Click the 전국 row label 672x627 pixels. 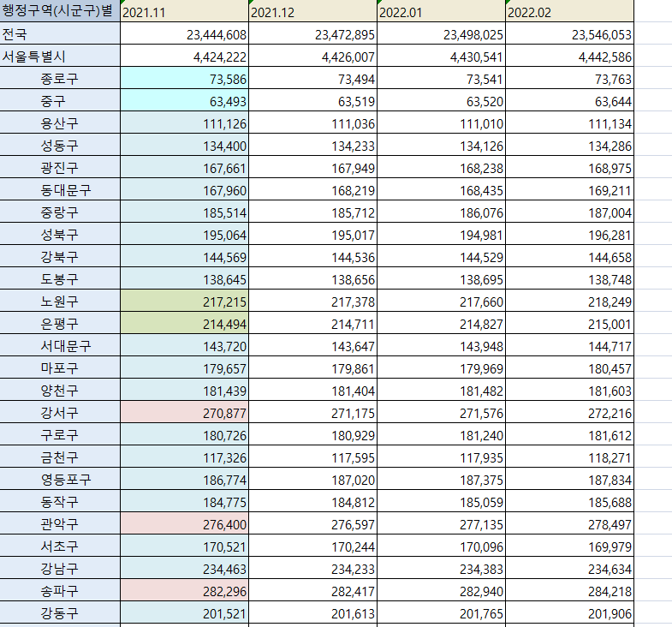pyautogui.click(x=60, y=33)
